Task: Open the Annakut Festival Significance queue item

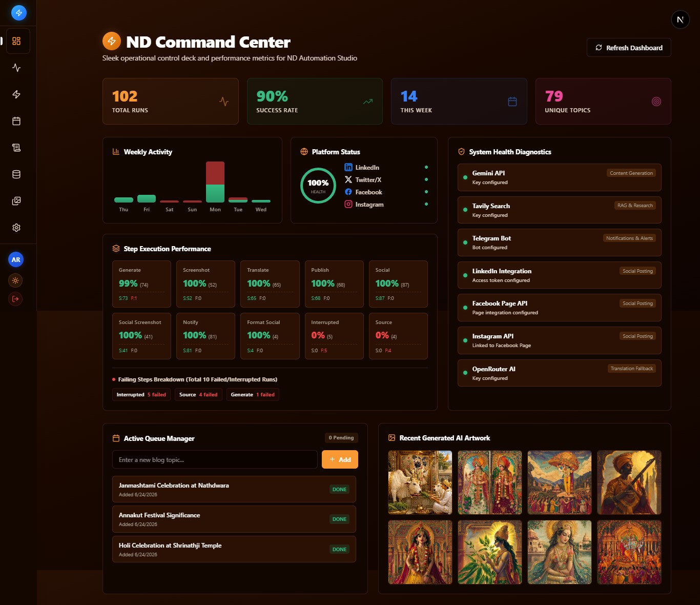Action: (x=234, y=519)
